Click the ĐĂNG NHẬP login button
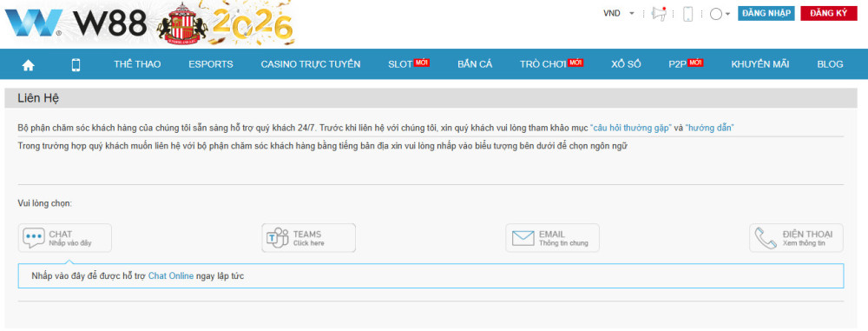 (x=766, y=13)
